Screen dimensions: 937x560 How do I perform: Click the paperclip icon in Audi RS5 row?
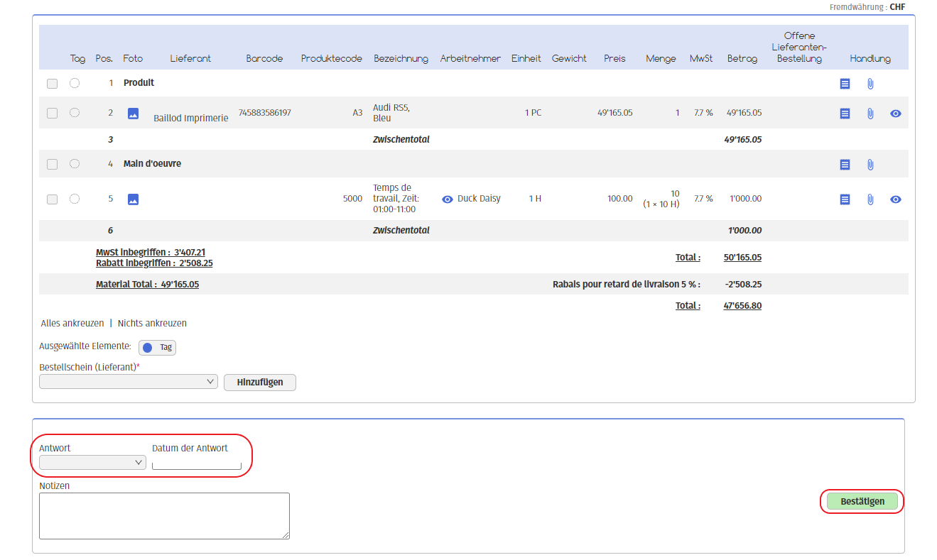pos(870,114)
